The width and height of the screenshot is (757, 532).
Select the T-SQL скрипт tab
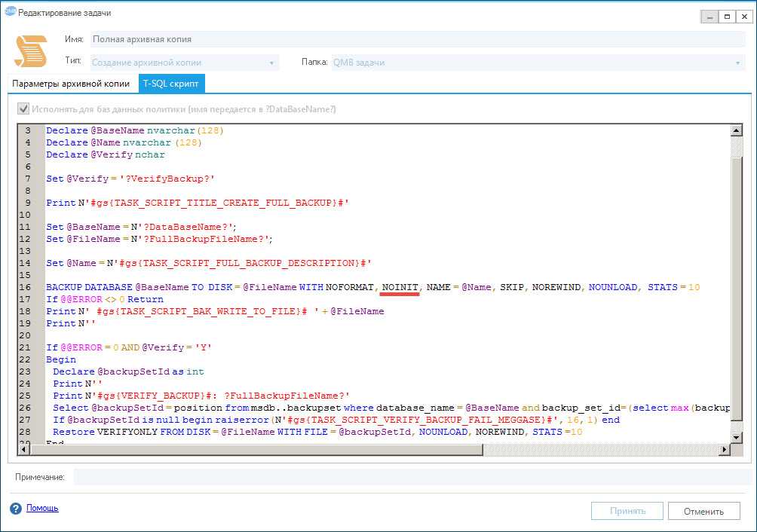(171, 84)
